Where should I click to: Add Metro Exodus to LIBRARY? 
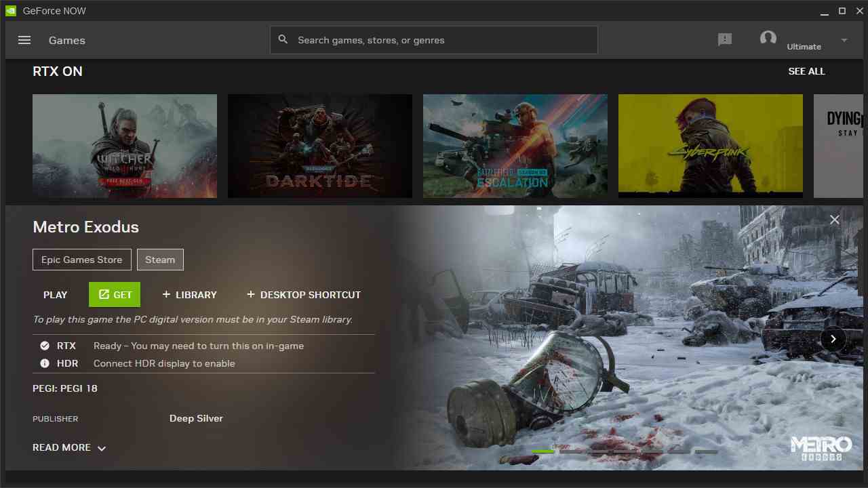click(x=190, y=295)
